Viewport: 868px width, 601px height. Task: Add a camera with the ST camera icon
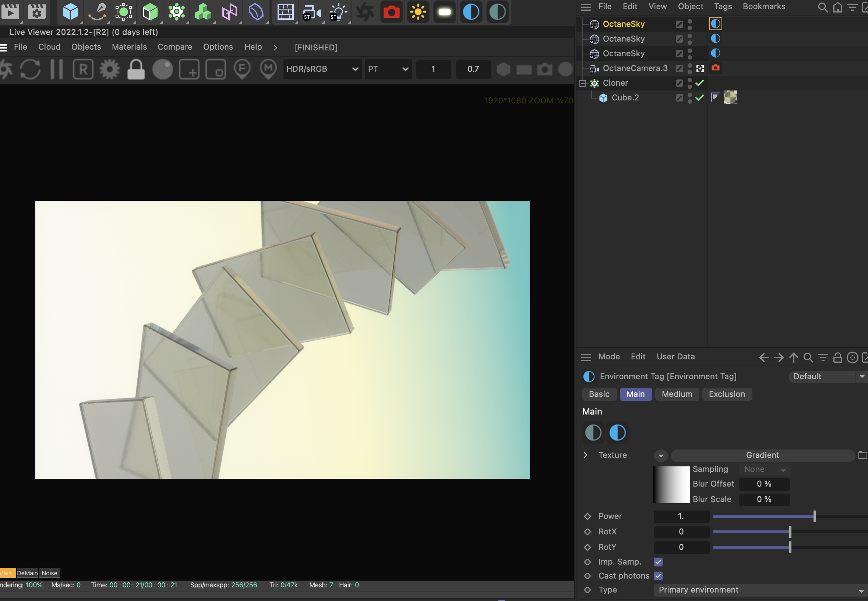tap(312, 12)
